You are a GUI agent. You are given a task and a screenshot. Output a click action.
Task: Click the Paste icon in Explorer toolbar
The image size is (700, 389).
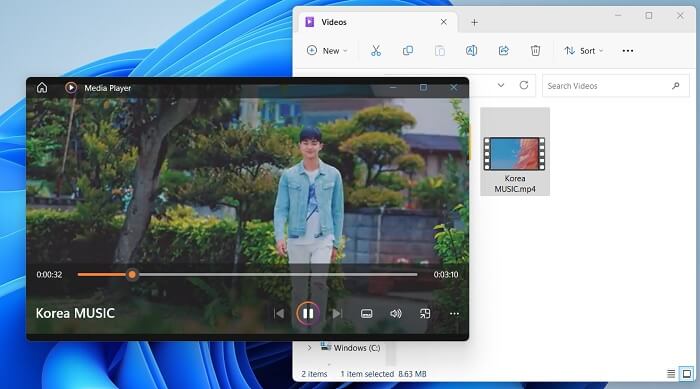pyautogui.click(x=440, y=50)
